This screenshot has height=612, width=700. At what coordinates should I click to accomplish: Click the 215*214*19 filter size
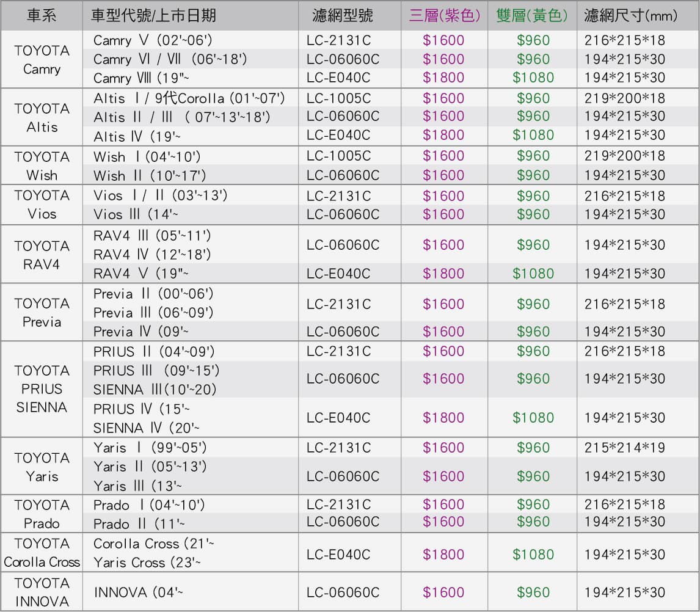point(624,448)
